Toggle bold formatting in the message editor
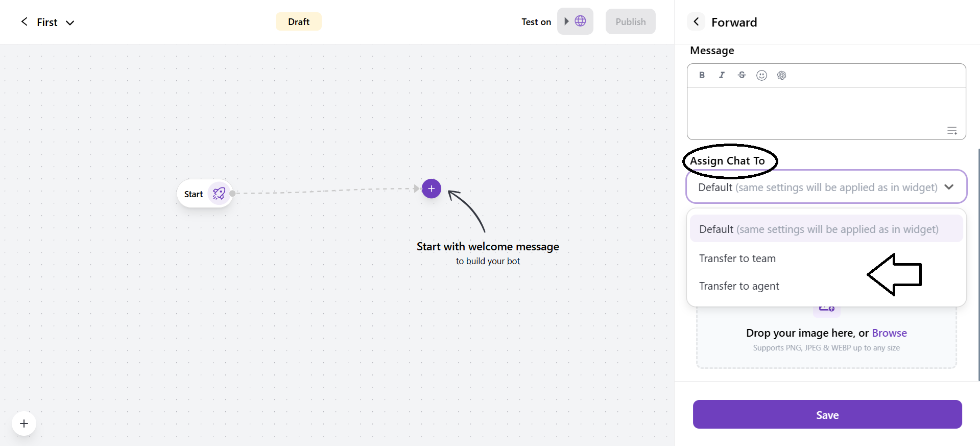 click(x=702, y=75)
